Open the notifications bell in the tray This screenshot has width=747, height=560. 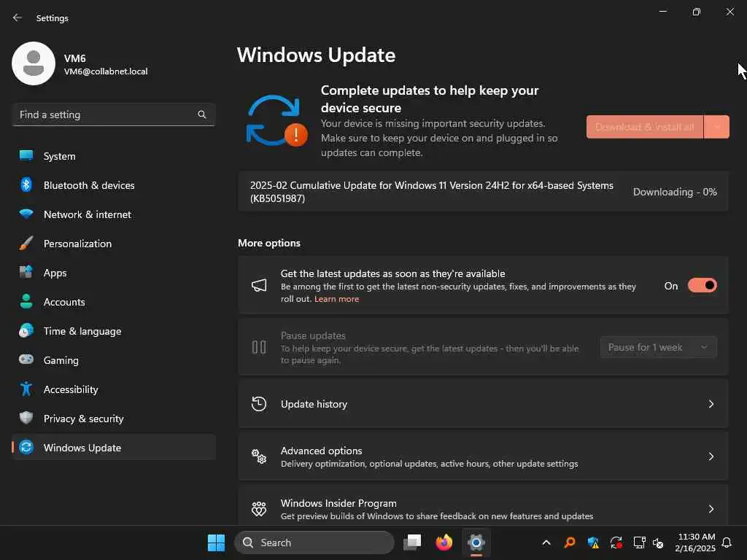pyautogui.click(x=727, y=542)
